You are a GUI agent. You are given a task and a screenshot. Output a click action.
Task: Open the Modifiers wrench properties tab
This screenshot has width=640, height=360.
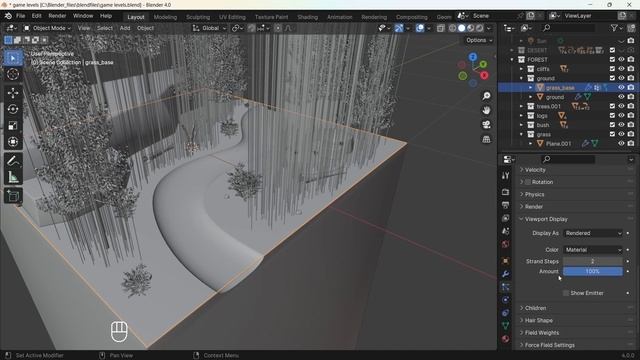coord(505,273)
